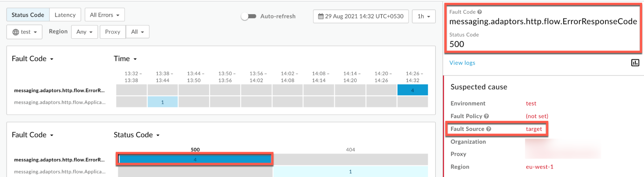Click the light blue 13:38–13:44 cell showing 1
Image resolution: width=644 pixels, height=177 pixels.
[162, 102]
